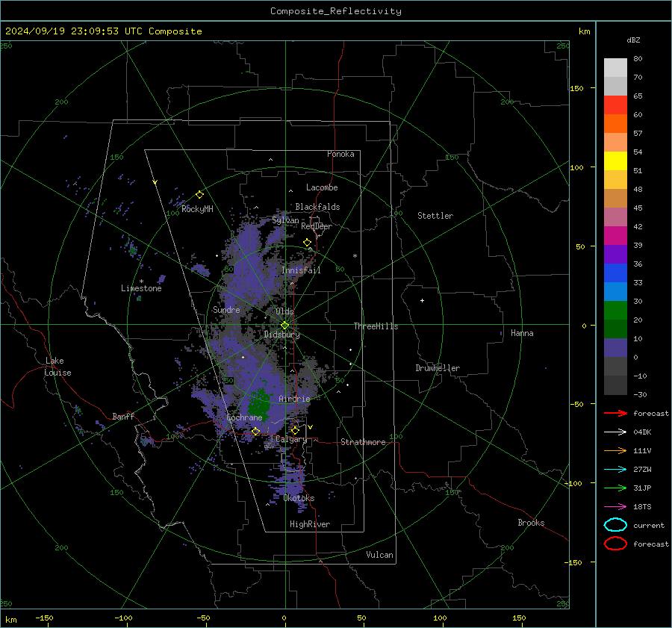This screenshot has height=628, width=672.
Task: Click the Vulcan label
Action: pos(380,555)
